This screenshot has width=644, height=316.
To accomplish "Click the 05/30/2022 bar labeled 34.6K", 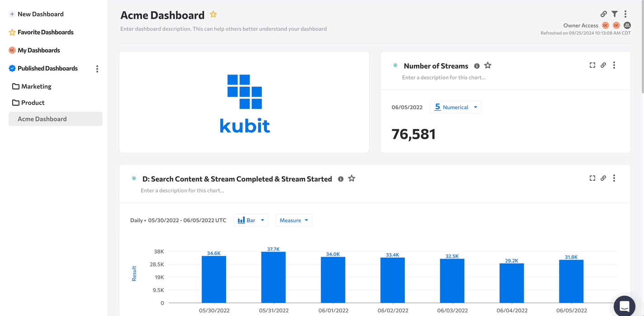I will pos(214,279).
